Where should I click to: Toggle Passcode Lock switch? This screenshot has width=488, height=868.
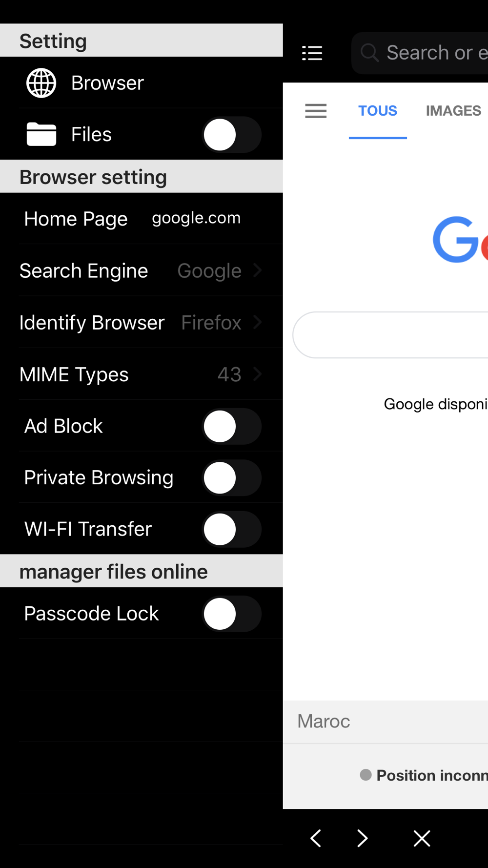coord(232,614)
